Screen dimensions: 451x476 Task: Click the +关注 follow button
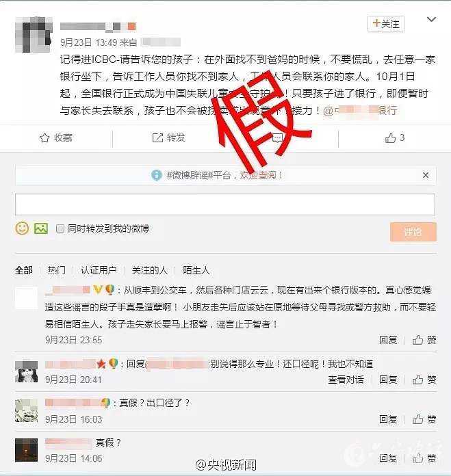point(386,24)
